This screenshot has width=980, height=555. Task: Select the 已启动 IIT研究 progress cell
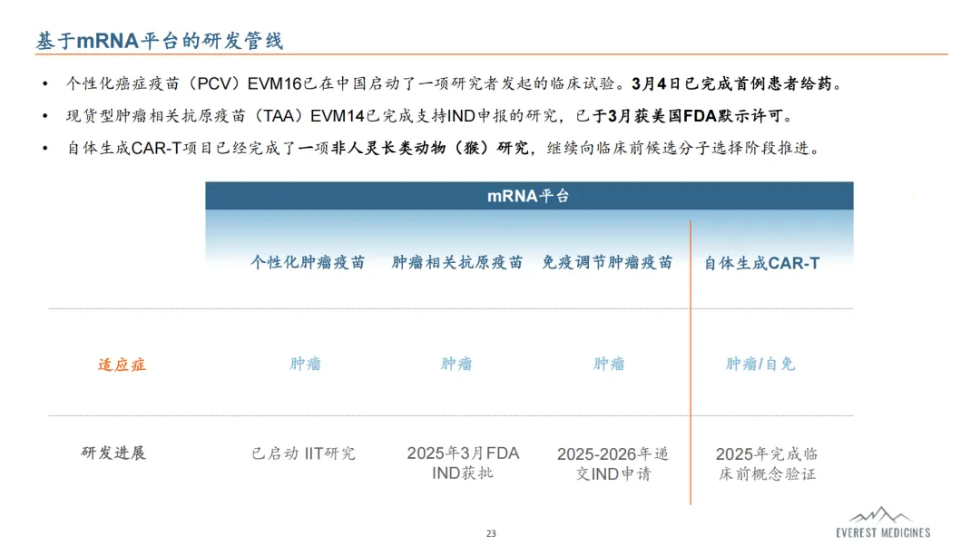pos(303,453)
